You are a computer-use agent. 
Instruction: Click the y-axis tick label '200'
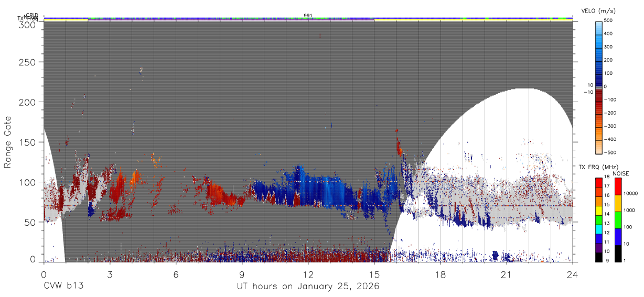tap(28, 102)
